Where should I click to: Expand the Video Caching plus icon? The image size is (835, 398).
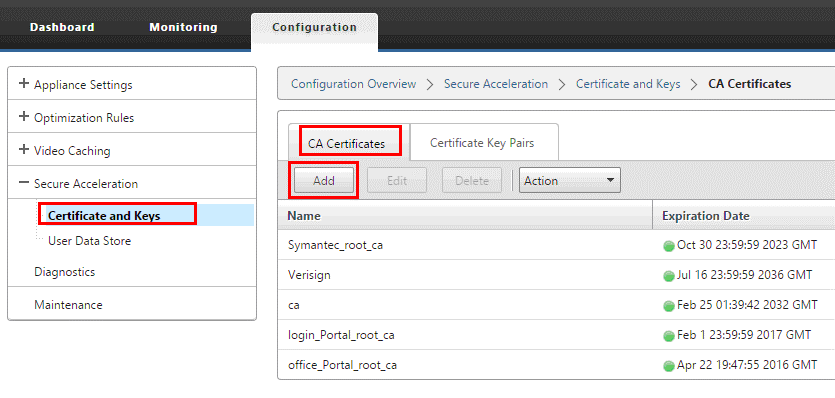tap(23, 150)
